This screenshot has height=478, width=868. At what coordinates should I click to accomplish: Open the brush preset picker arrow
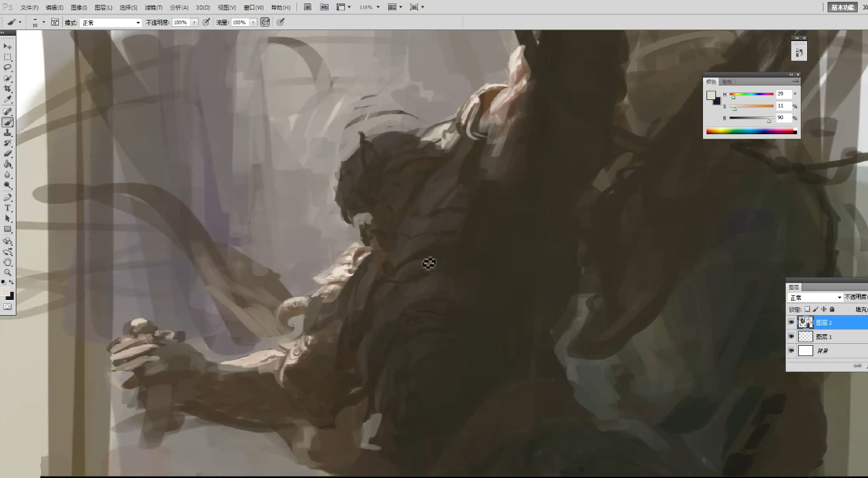pos(44,22)
